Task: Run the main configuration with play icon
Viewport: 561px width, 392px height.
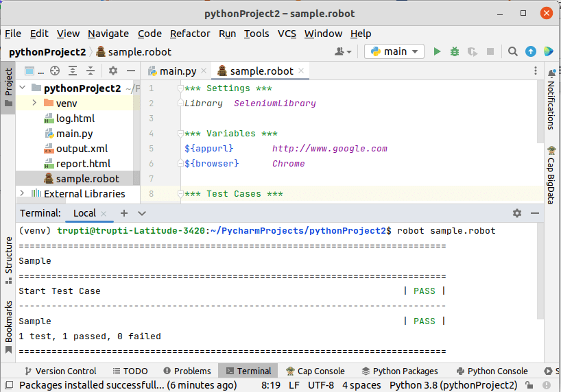Action: pos(437,51)
